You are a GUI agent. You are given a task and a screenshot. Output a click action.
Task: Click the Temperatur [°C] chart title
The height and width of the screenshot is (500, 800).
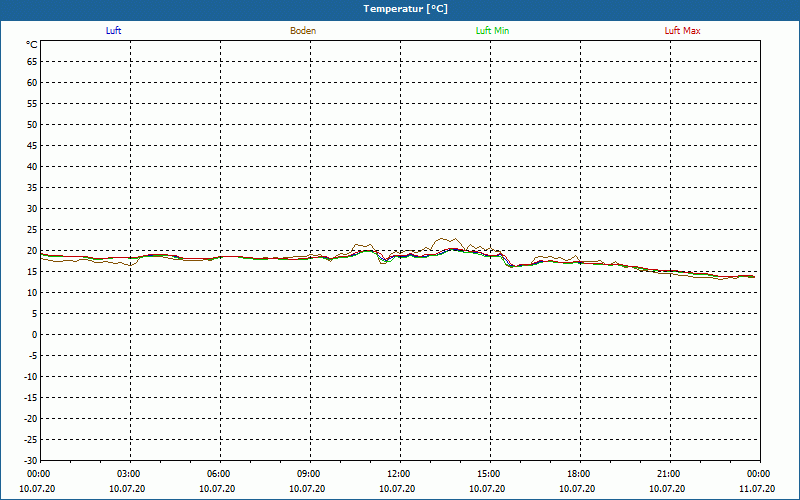406,9
